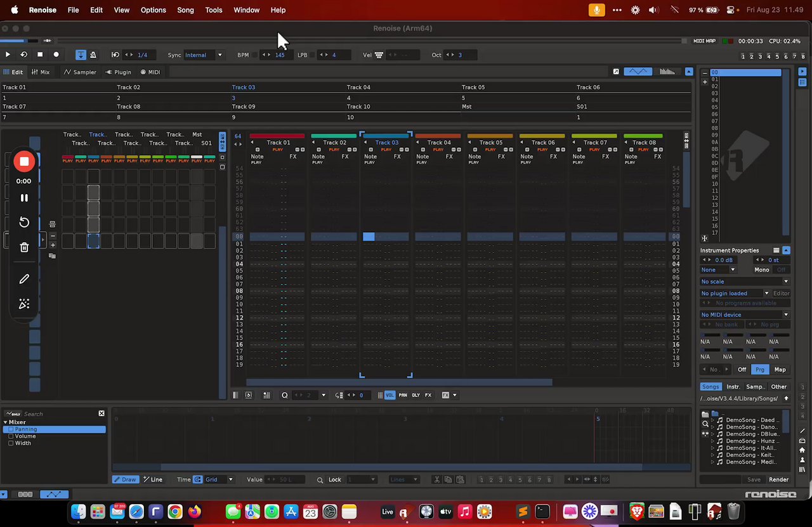The width and height of the screenshot is (812, 527).
Task: Open the No MIDI device dropdown
Action: click(745, 315)
